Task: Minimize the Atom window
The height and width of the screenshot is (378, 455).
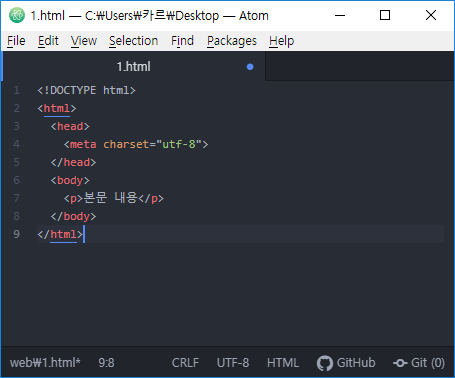Action: click(340, 15)
